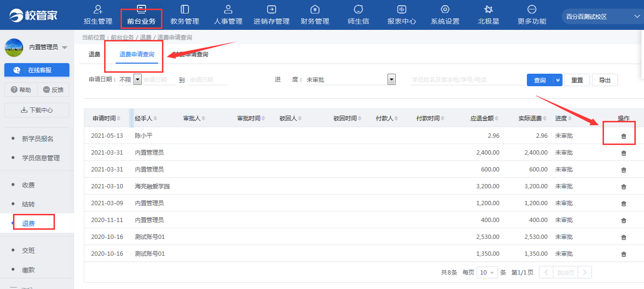644x289 pixels.
Task: Sort by 进度 column header
Action: (563, 118)
